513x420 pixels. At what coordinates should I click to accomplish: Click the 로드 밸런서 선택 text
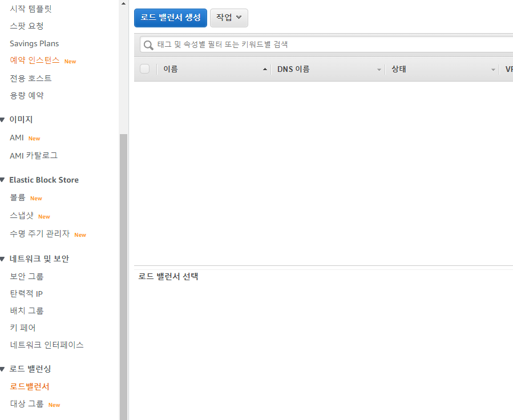pyautogui.click(x=168, y=276)
